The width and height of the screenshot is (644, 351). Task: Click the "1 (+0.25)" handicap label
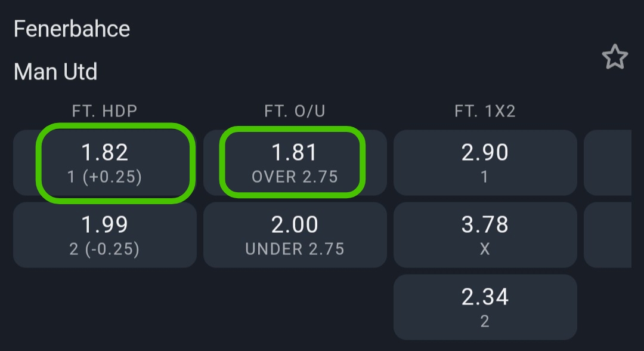pos(105,177)
